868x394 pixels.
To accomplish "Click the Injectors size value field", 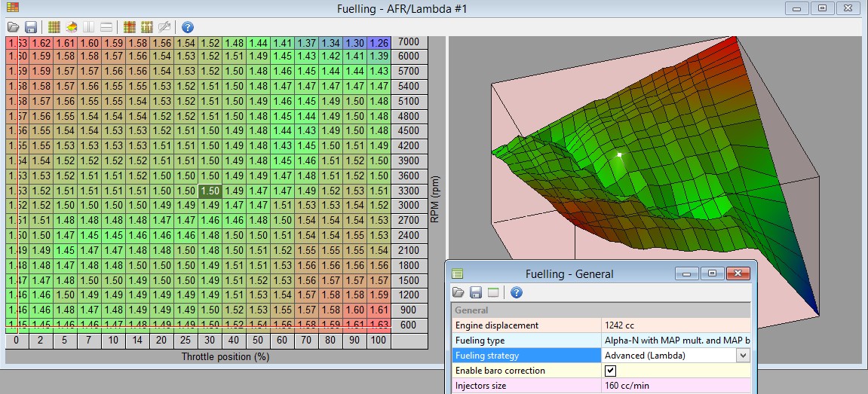I will 676,386.
